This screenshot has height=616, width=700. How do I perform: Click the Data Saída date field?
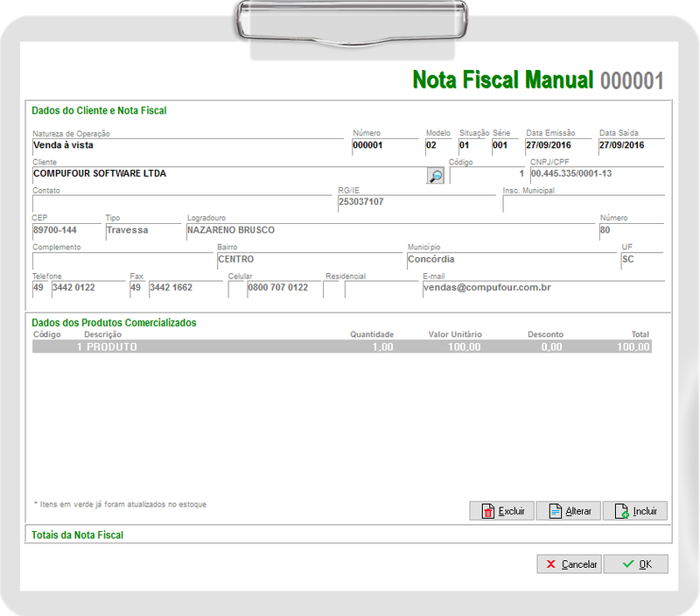[x=631, y=146]
